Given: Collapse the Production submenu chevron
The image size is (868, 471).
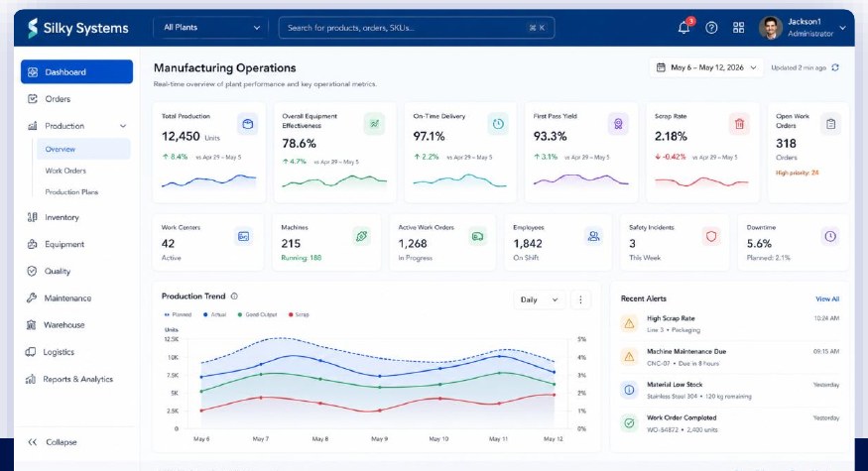Looking at the screenshot, I should tap(123, 126).
